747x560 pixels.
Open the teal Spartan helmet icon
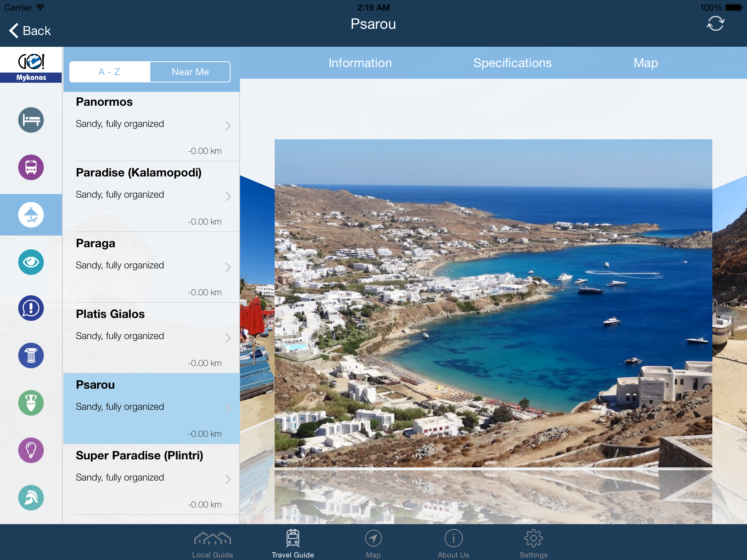coord(31,498)
